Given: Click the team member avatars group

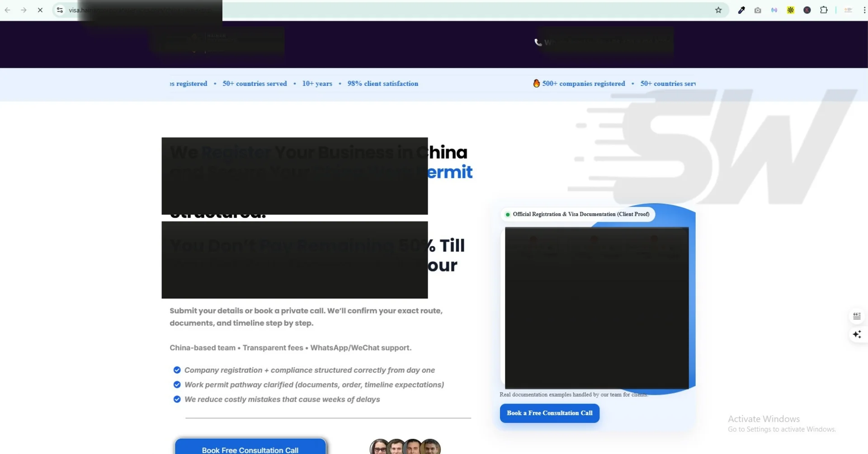Looking at the screenshot, I should pyautogui.click(x=405, y=446).
